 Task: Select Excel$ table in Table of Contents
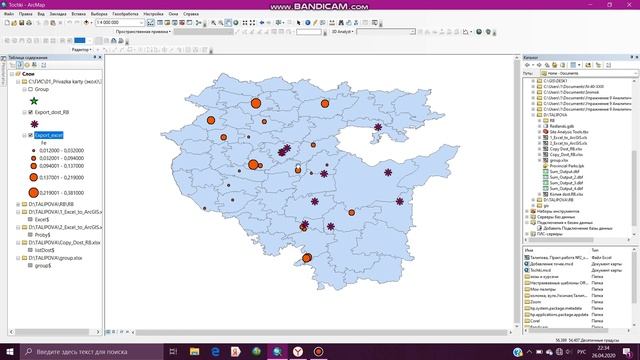point(42,220)
